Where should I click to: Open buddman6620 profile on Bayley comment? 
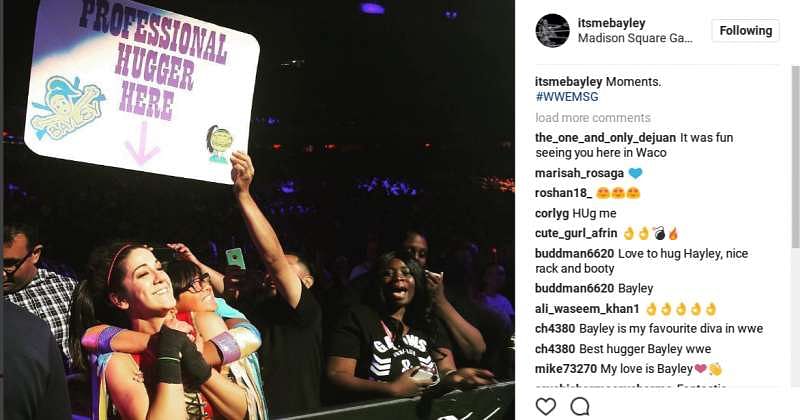pos(574,288)
